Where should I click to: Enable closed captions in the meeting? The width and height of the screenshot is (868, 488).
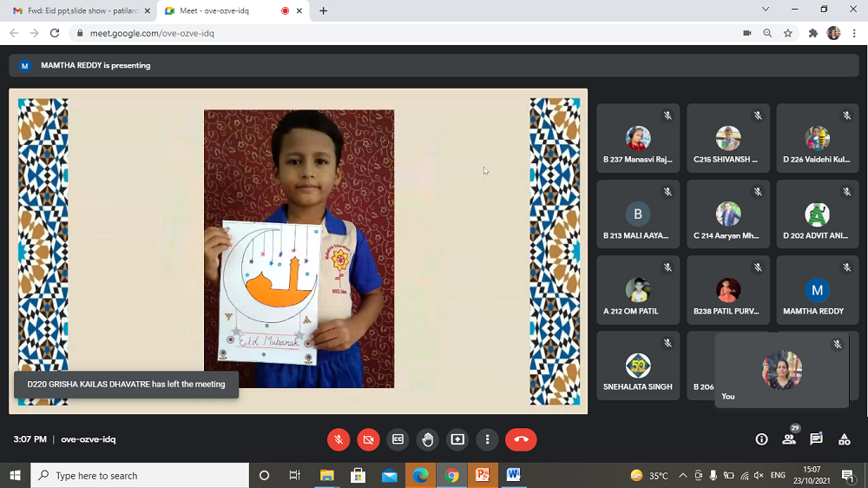tap(398, 439)
